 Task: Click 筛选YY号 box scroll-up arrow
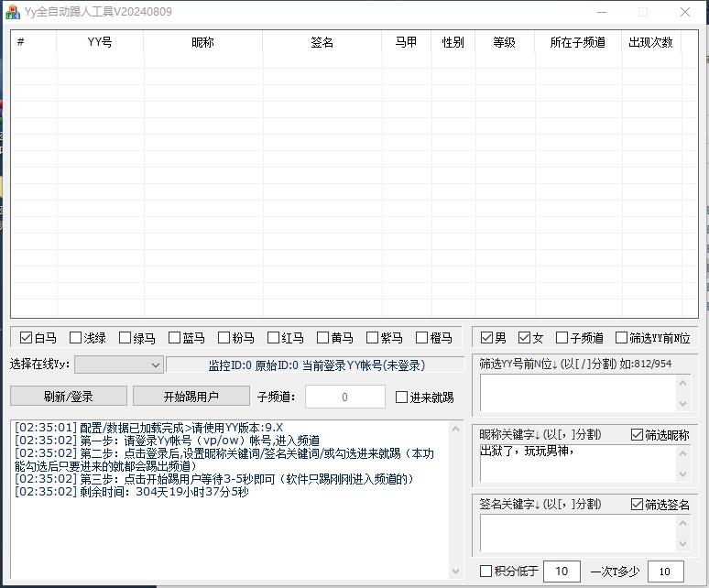682,383
